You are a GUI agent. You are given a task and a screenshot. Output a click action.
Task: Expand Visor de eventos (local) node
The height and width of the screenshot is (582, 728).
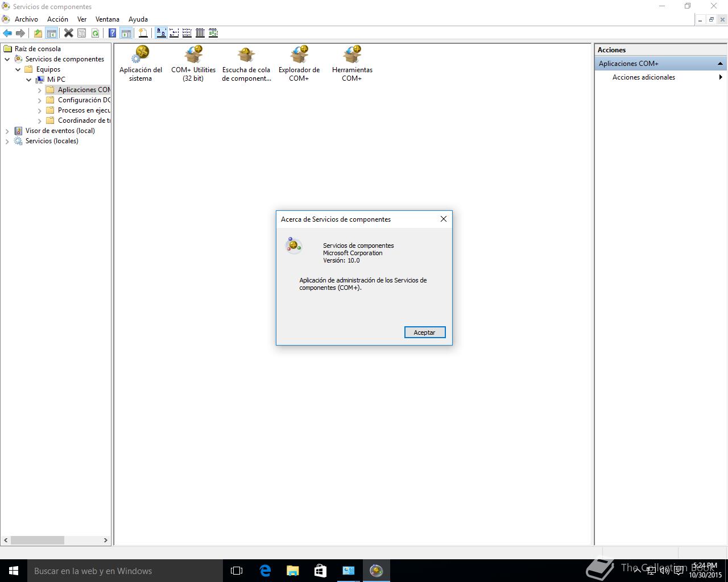pyautogui.click(x=7, y=131)
